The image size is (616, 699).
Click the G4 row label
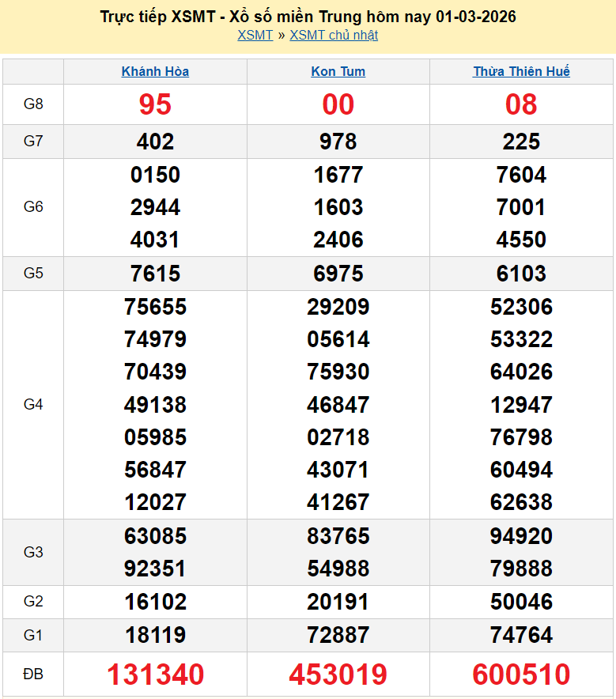point(33,405)
